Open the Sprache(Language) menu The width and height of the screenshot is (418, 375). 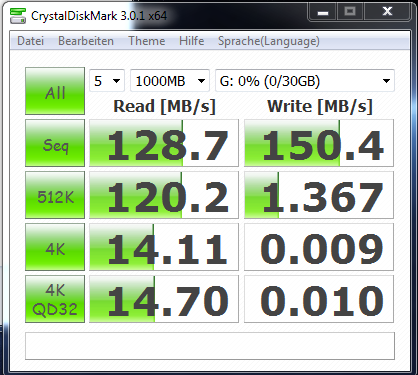click(269, 41)
